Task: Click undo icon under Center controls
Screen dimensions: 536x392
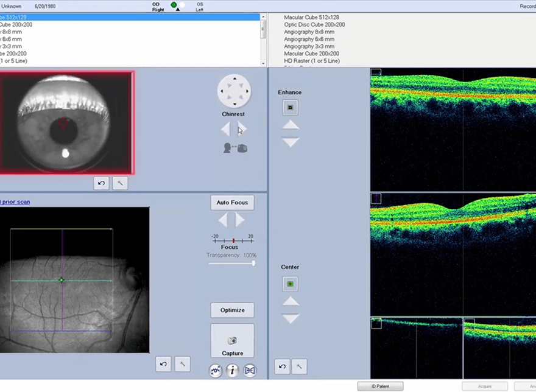Action: click(282, 366)
